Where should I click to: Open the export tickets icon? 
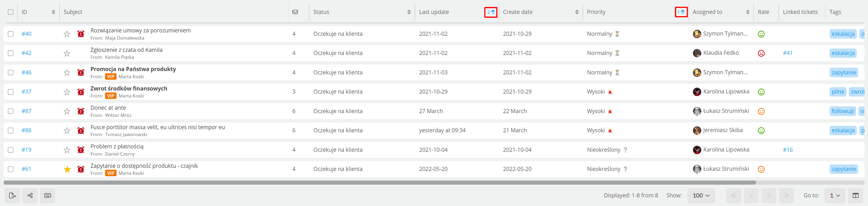click(12, 195)
